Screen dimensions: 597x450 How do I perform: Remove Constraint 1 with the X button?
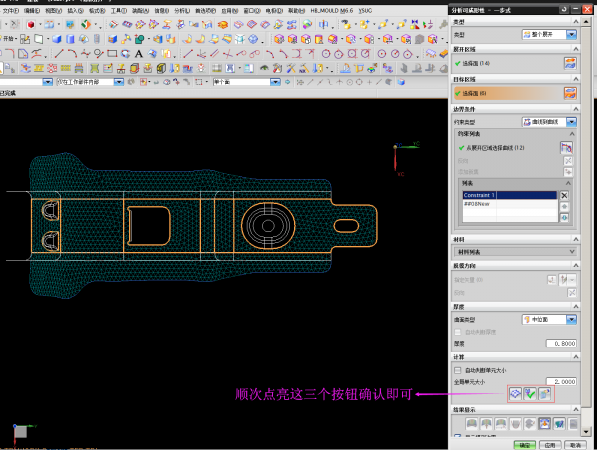(x=564, y=196)
